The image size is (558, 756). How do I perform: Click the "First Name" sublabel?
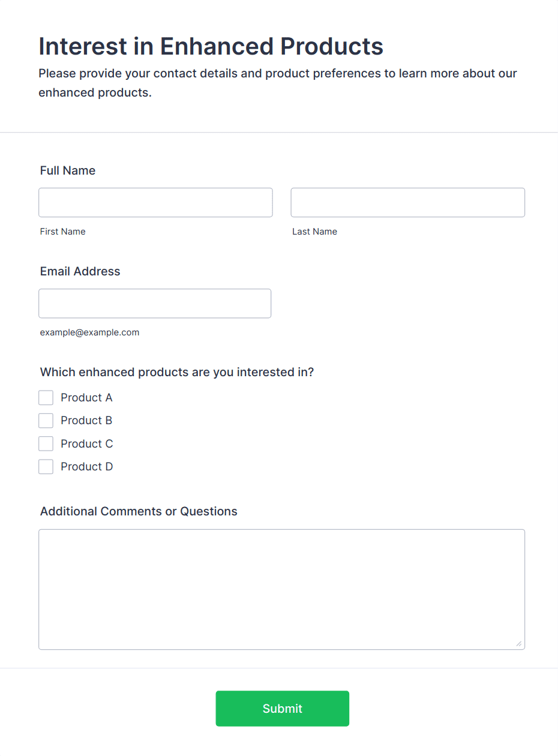click(63, 232)
